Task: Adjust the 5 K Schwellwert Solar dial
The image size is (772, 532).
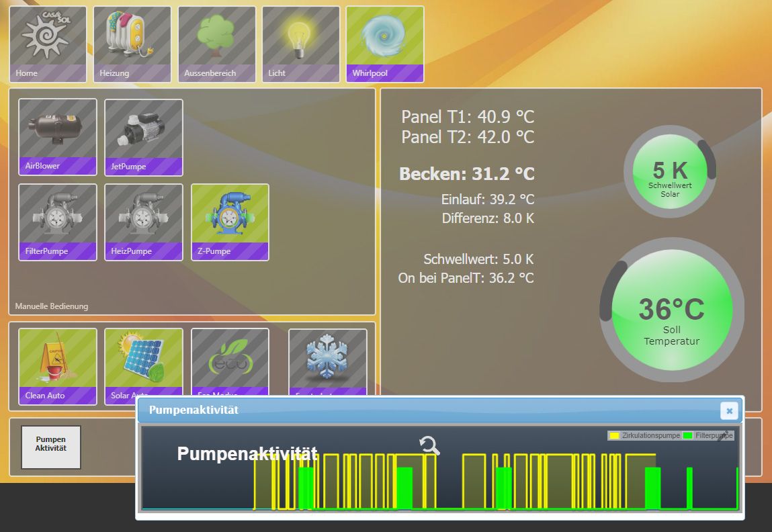Action: (670, 171)
